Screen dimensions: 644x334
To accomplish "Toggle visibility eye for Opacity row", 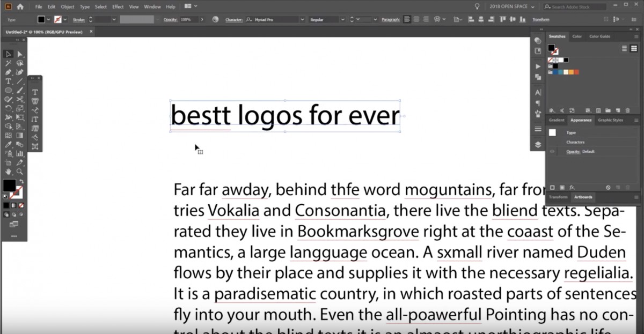I will tap(552, 152).
